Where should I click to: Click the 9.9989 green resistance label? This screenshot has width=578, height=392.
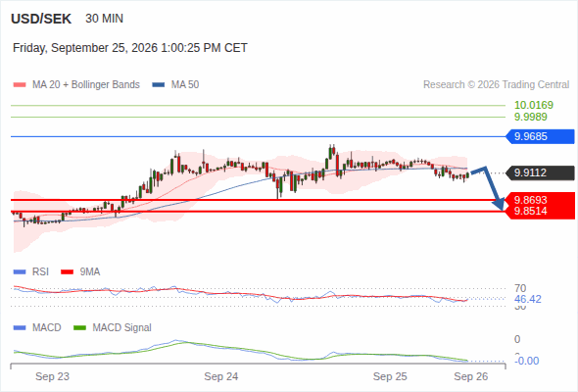point(530,117)
